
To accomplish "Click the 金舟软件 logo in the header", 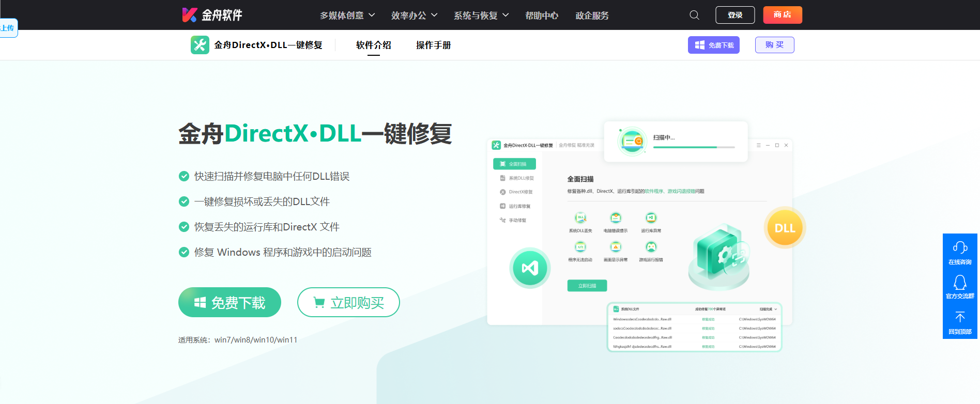I will [212, 15].
